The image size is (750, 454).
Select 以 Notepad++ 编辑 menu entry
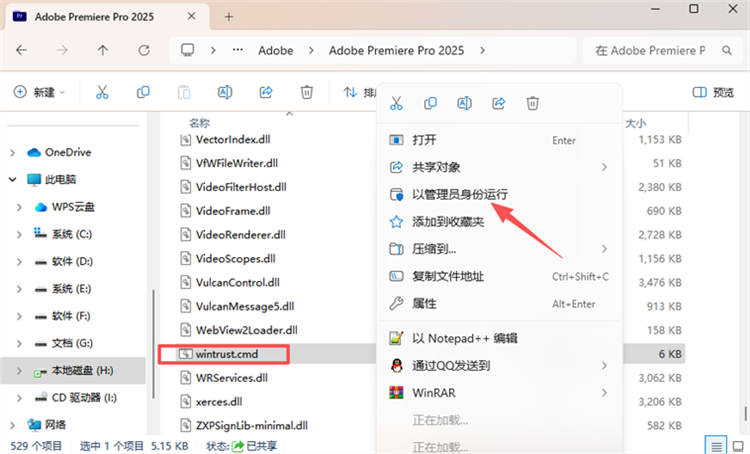499,338
